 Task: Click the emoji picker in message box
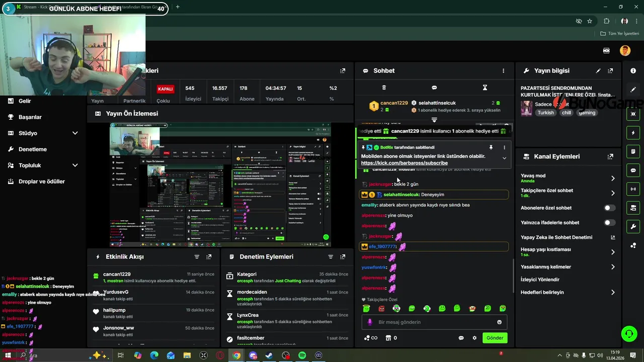tap(499, 322)
